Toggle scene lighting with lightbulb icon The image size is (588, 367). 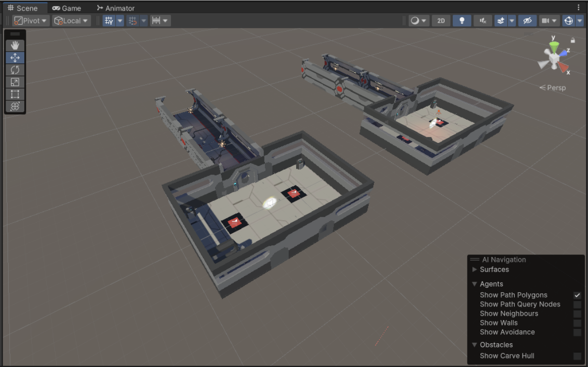click(x=461, y=21)
